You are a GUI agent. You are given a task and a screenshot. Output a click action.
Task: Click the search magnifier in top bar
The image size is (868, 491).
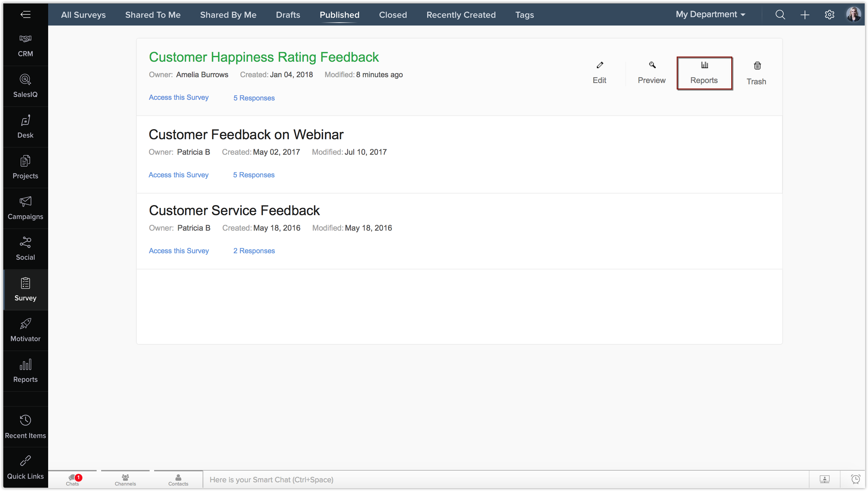(780, 15)
